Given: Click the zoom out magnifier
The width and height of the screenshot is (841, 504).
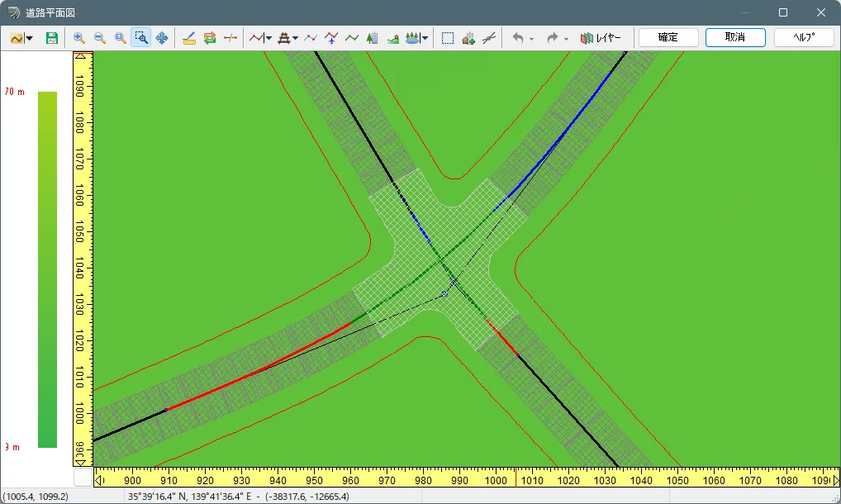Looking at the screenshot, I should tap(100, 38).
